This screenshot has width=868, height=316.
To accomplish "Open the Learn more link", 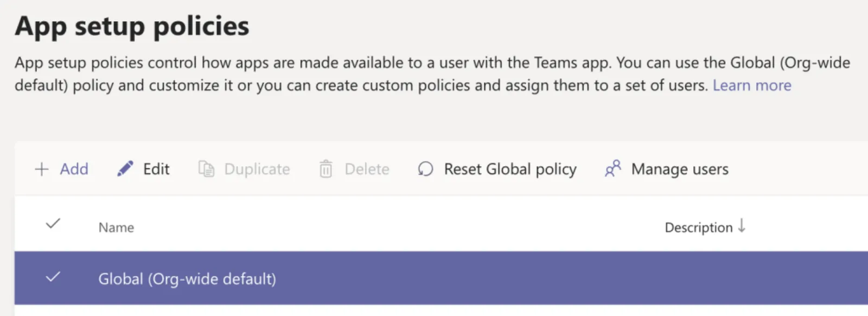I will 752,85.
